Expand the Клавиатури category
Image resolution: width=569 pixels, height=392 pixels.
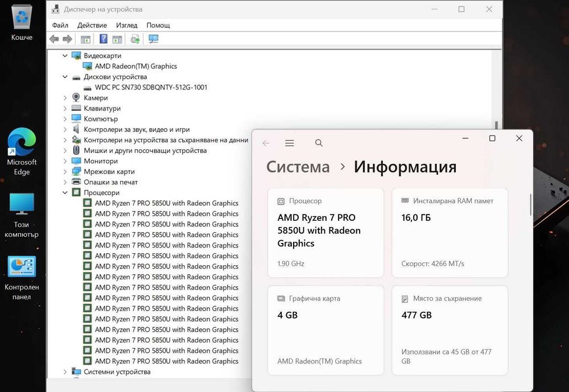(65, 108)
